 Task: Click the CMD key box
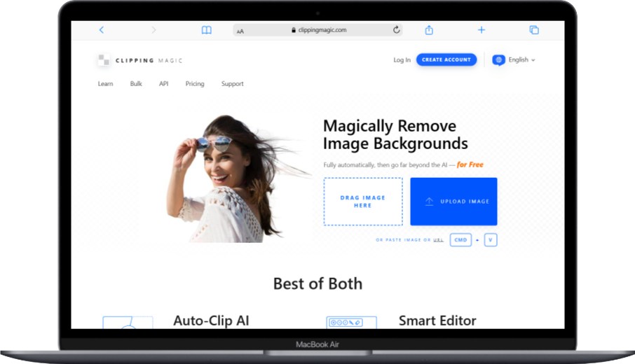pos(461,240)
